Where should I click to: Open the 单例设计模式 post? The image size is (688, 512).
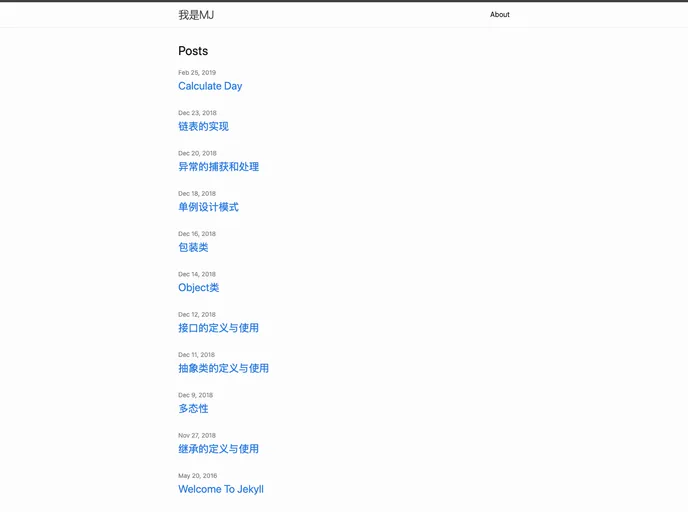pyautogui.click(x=208, y=207)
